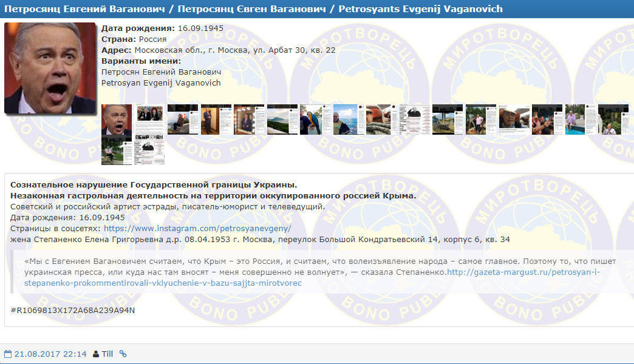Open the 21.08.2017 22:14 timestamp link
This screenshot has height=364, width=634.
(x=50, y=354)
